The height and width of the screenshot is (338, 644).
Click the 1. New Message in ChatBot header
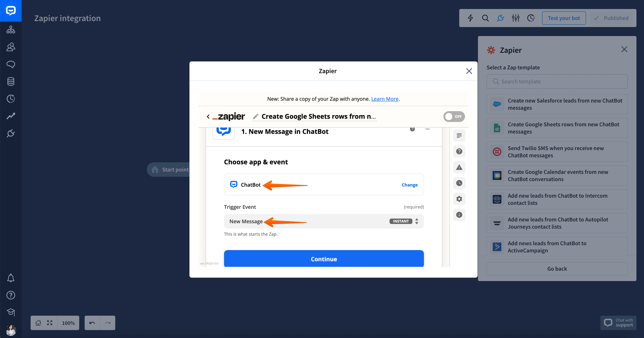(285, 132)
